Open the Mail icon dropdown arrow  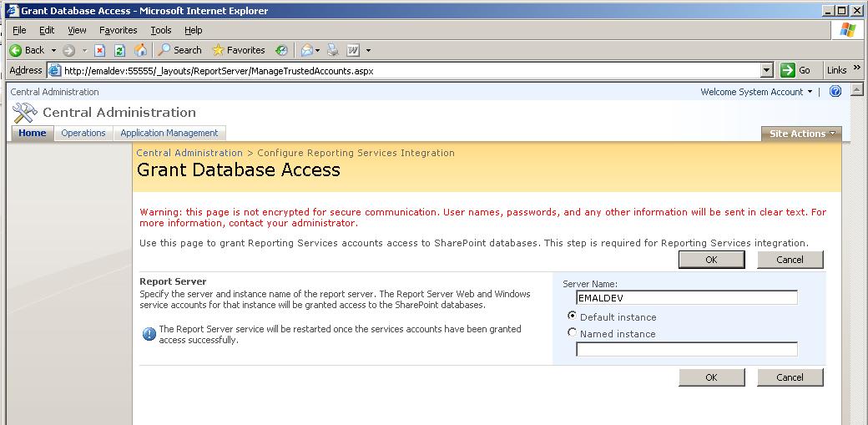coord(318,50)
